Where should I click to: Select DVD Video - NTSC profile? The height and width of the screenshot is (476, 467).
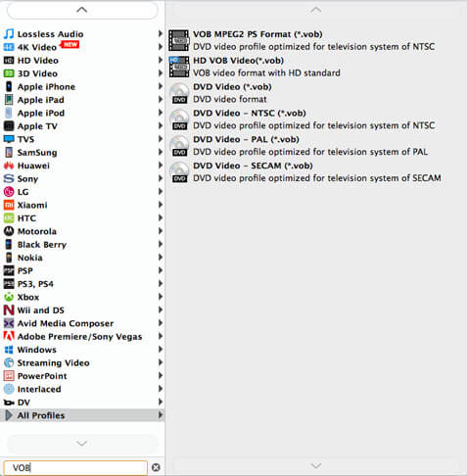pos(316,119)
